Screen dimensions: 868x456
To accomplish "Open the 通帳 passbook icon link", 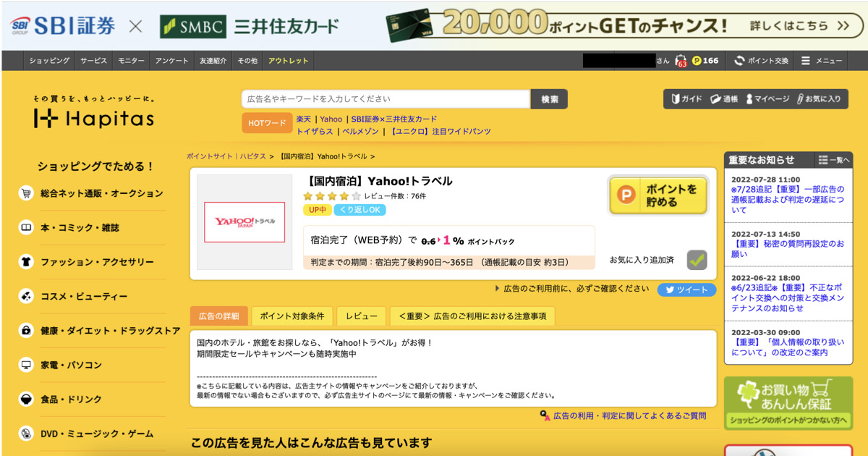I will tap(724, 99).
